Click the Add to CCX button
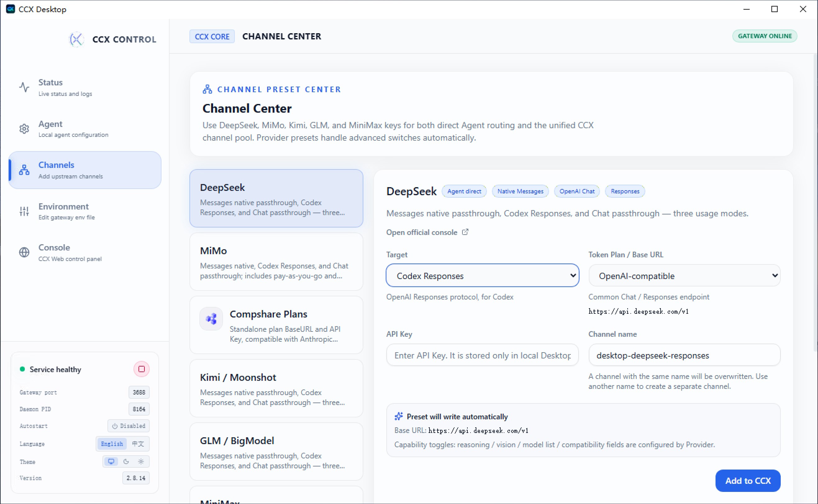Image resolution: width=818 pixels, height=504 pixels. click(x=748, y=481)
